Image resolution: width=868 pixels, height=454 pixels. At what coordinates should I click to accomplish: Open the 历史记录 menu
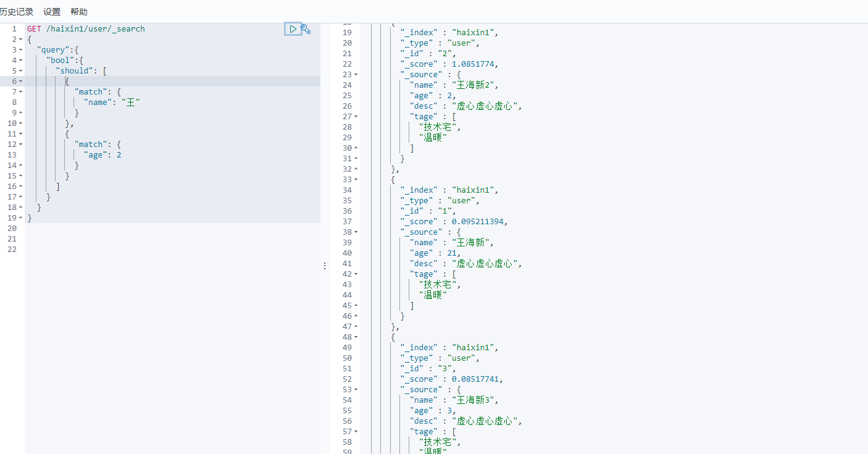[x=17, y=12]
